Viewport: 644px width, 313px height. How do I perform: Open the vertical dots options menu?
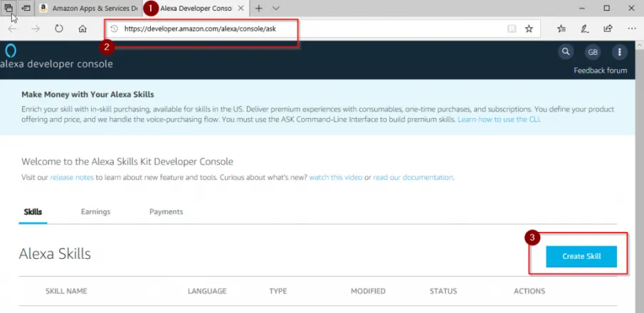tap(619, 52)
